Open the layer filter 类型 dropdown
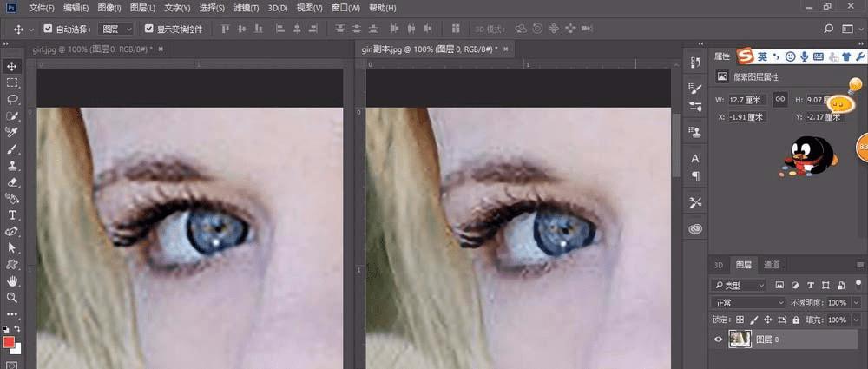Screen dimensions: 868x369 point(739,286)
